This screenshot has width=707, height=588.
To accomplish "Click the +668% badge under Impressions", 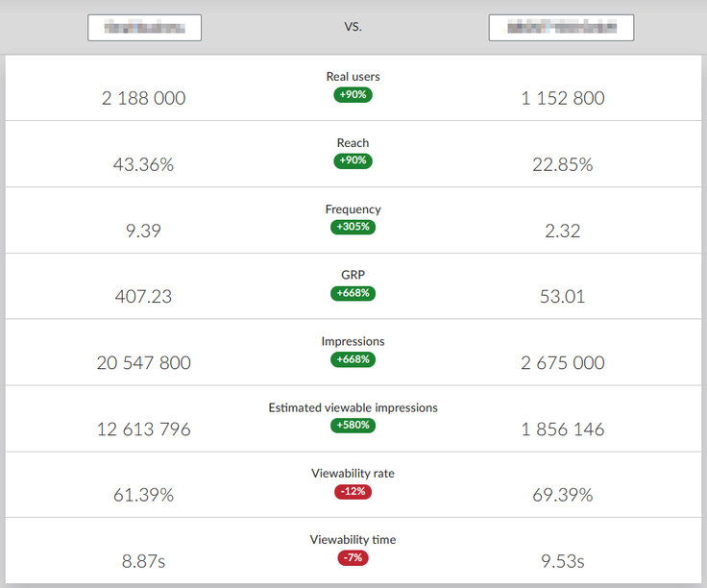I will (353, 359).
